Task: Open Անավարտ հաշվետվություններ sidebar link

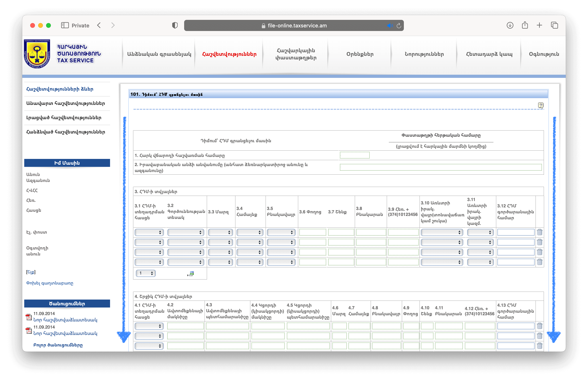Action: [66, 103]
